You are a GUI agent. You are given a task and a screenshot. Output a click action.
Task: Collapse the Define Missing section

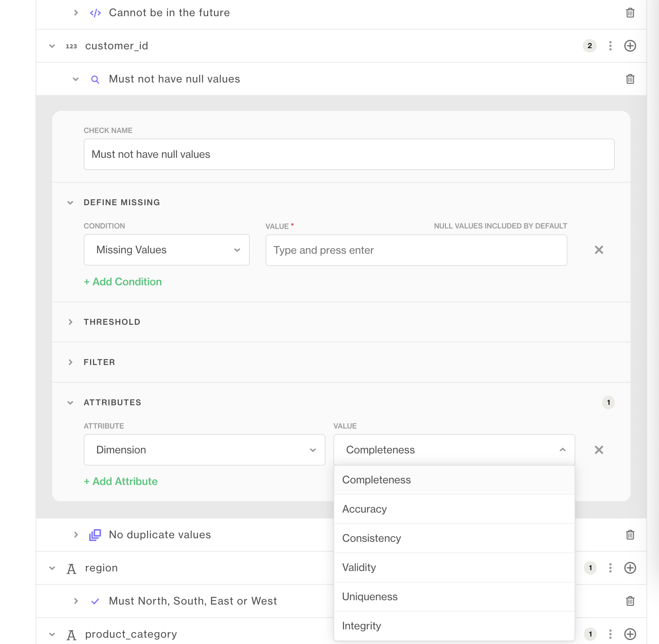coord(70,202)
